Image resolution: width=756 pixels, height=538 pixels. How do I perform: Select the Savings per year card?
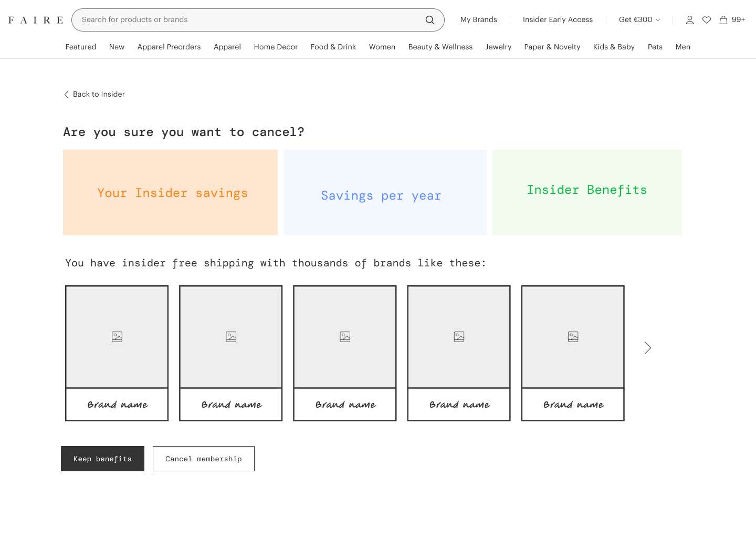[385, 193]
